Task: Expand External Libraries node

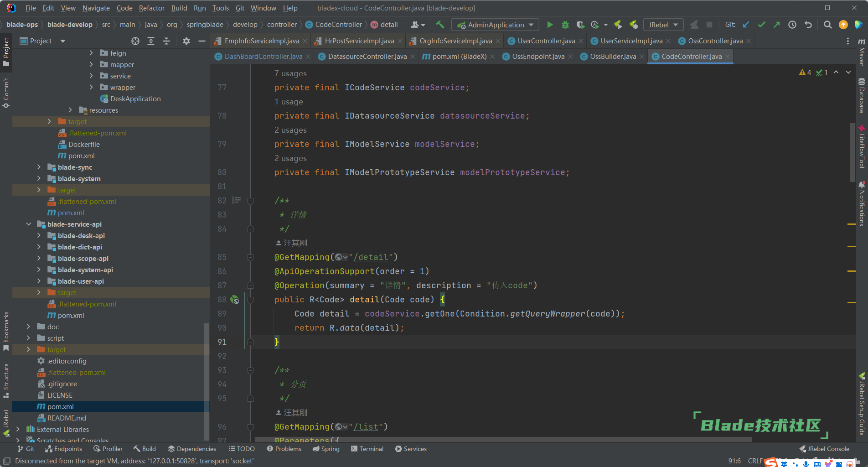Action: tap(18, 430)
